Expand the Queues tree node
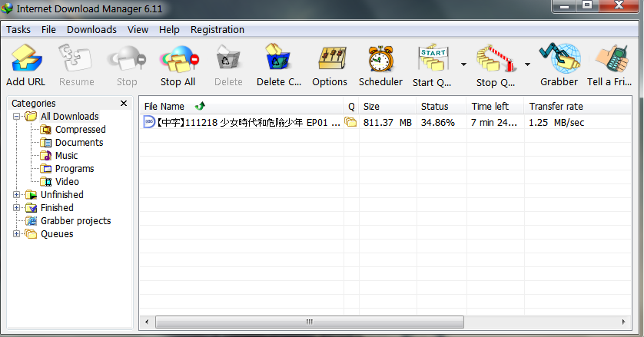 (16, 234)
